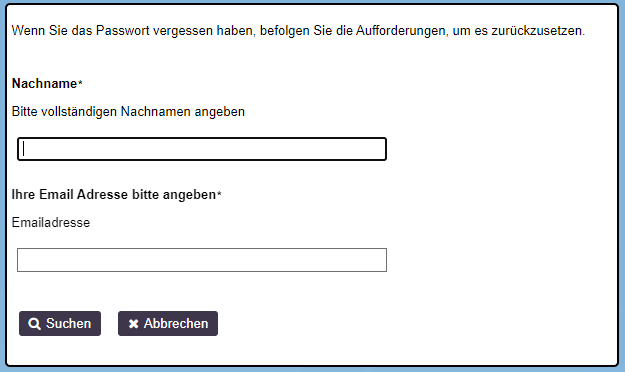Image resolution: width=625 pixels, height=372 pixels.
Task: Click the word 'Passwort' in the intro sentence
Action: coord(123,31)
